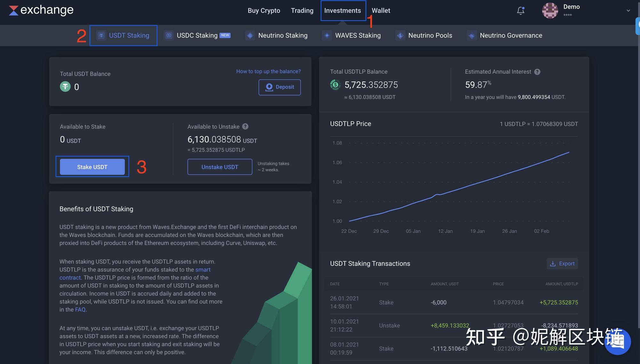The width and height of the screenshot is (640, 364).
Task: Click the Total USDTLP Balance value 5,725.352875
Action: tap(371, 85)
